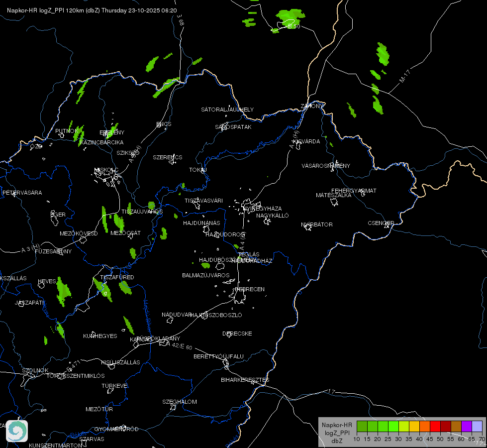Select the SZERENCS label
The height and width of the screenshot is (448, 487).
point(168,157)
